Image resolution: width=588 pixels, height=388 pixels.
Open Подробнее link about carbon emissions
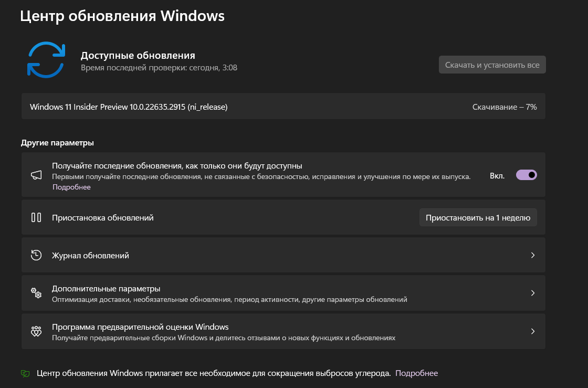pos(416,373)
